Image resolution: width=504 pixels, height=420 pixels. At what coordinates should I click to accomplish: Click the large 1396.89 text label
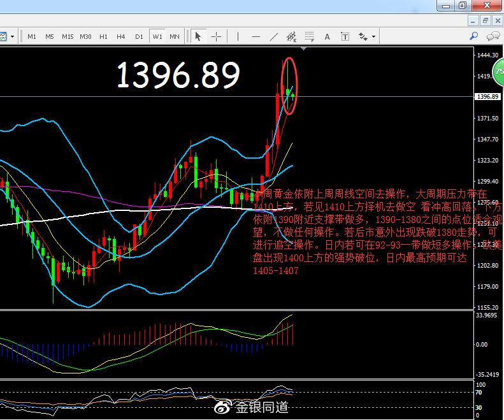pos(178,75)
